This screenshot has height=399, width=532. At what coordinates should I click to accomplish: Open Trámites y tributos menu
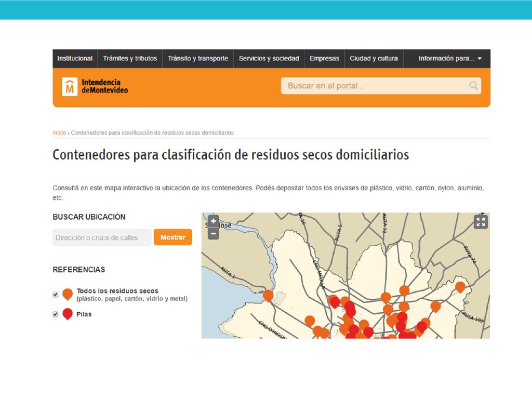point(130,58)
